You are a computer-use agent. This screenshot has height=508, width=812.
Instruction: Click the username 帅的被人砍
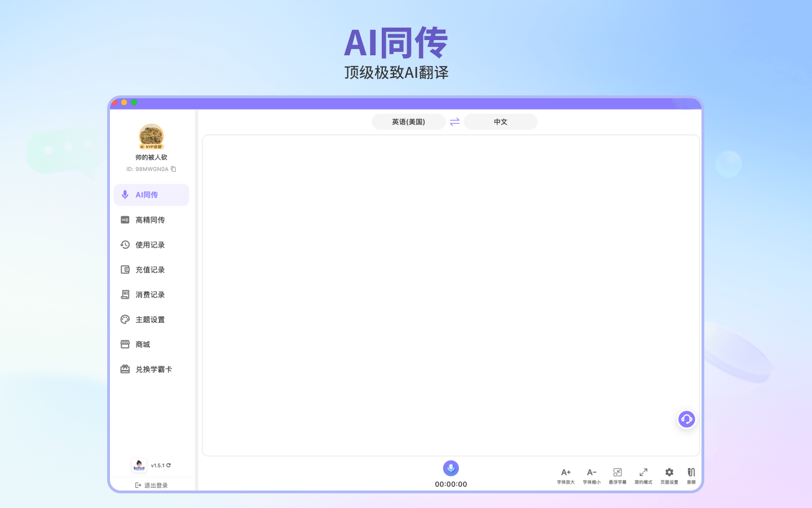click(x=151, y=157)
